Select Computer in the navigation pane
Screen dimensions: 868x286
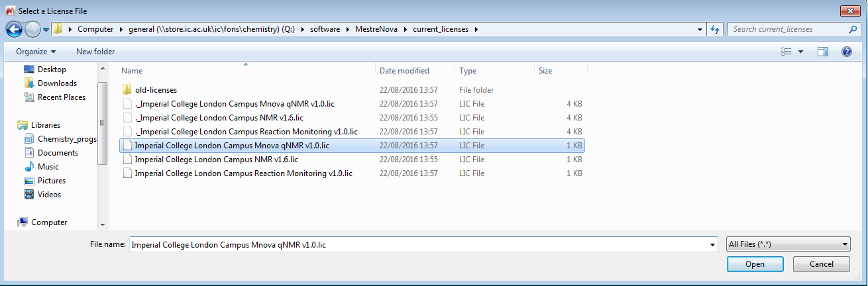click(x=49, y=222)
